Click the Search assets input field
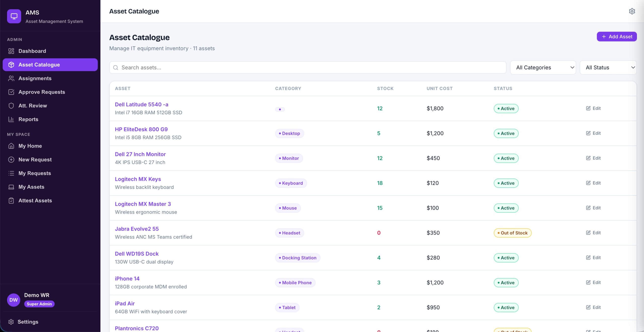 [308, 67]
